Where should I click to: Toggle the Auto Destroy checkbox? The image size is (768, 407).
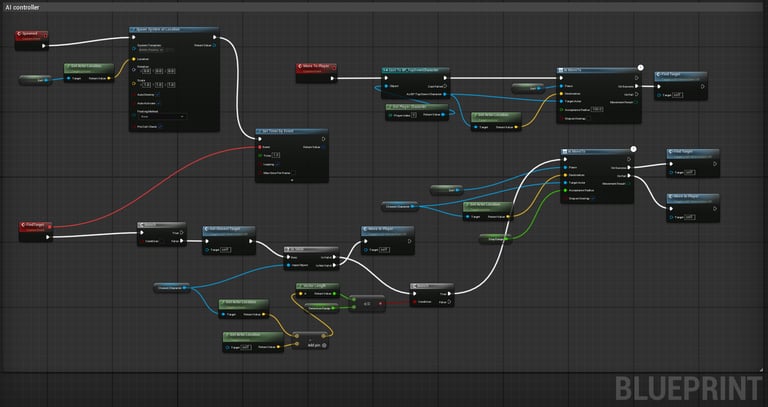(158, 96)
